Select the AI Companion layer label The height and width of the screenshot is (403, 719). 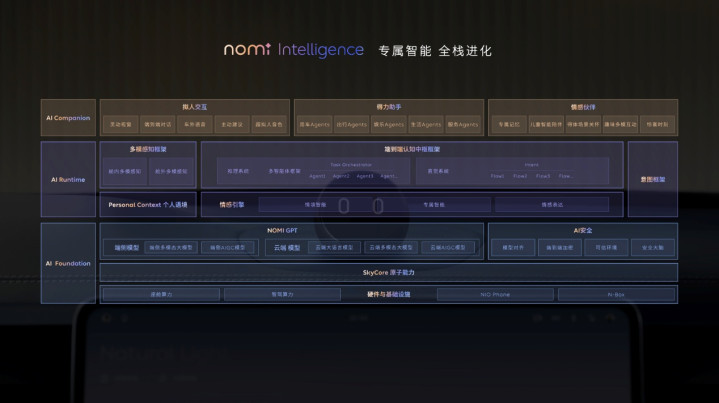pos(69,117)
